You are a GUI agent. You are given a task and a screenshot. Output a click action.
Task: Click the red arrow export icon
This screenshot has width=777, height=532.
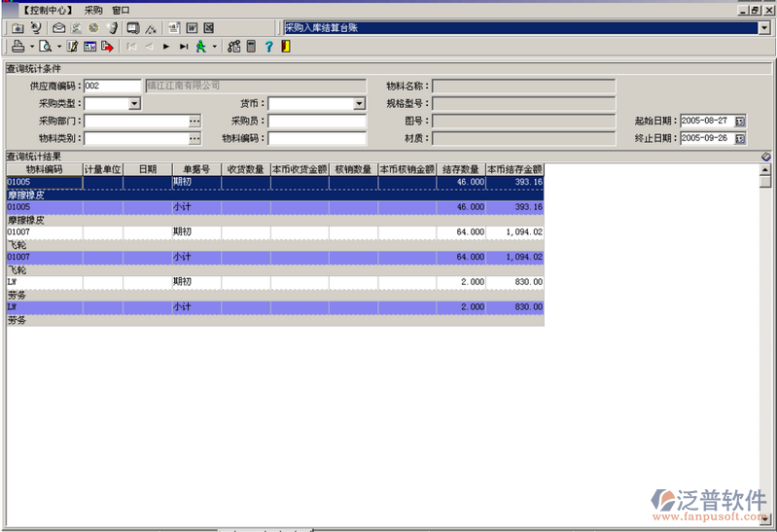tap(107, 46)
